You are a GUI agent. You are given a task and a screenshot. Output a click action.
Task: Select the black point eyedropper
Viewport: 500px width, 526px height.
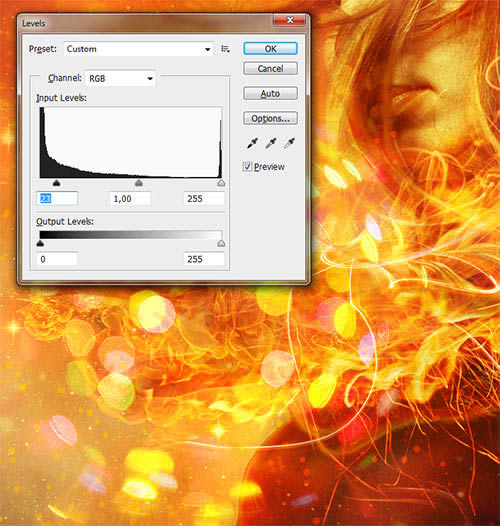click(252, 143)
